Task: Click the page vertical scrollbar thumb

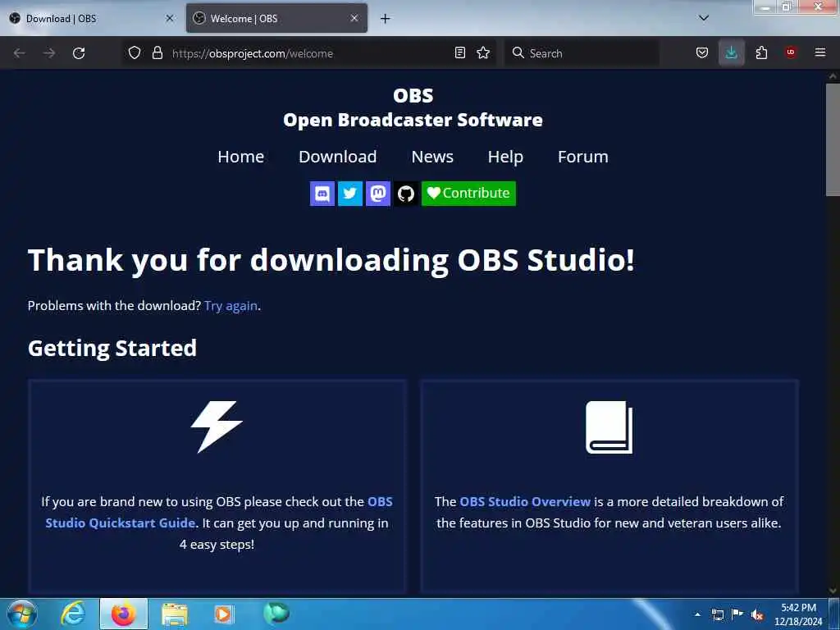Action: pyautogui.click(x=833, y=139)
